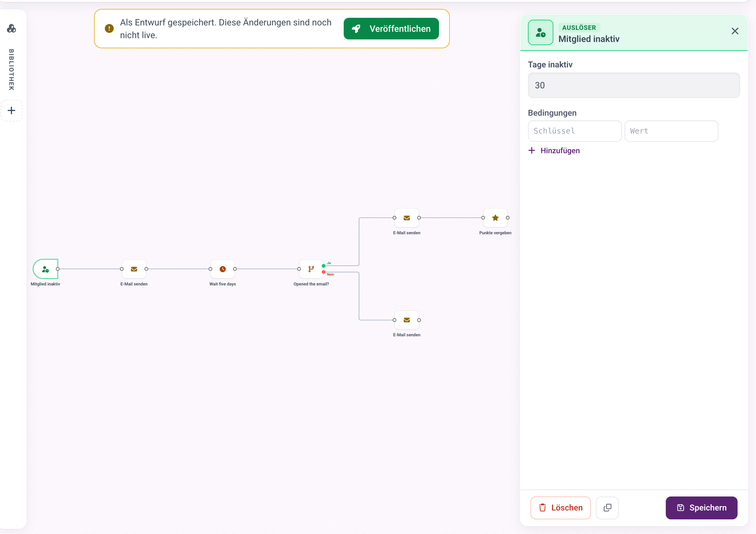Viewport: 756px width, 534px height.
Task: Select the bottom branch E-Mail senden node
Action: pos(407,320)
